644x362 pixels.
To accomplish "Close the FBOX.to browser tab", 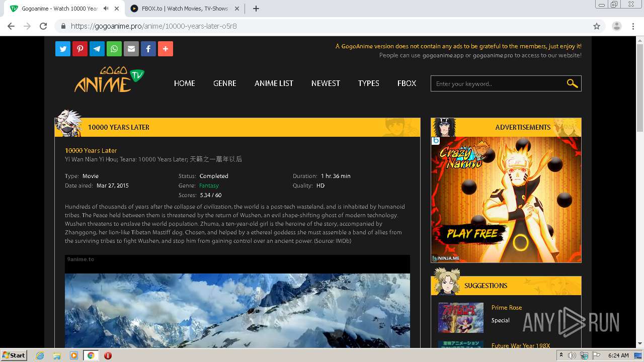I will click(237, 9).
